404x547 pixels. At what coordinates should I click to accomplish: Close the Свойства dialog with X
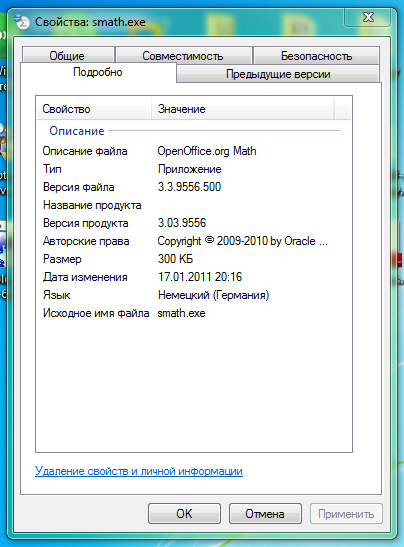367,17
